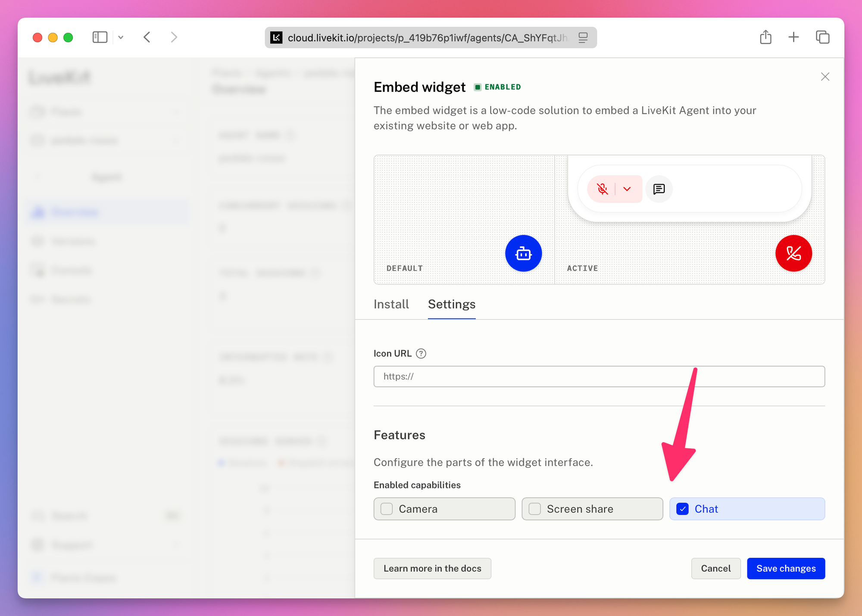
Task: Go forward with browser forward arrow
Action: coord(174,37)
